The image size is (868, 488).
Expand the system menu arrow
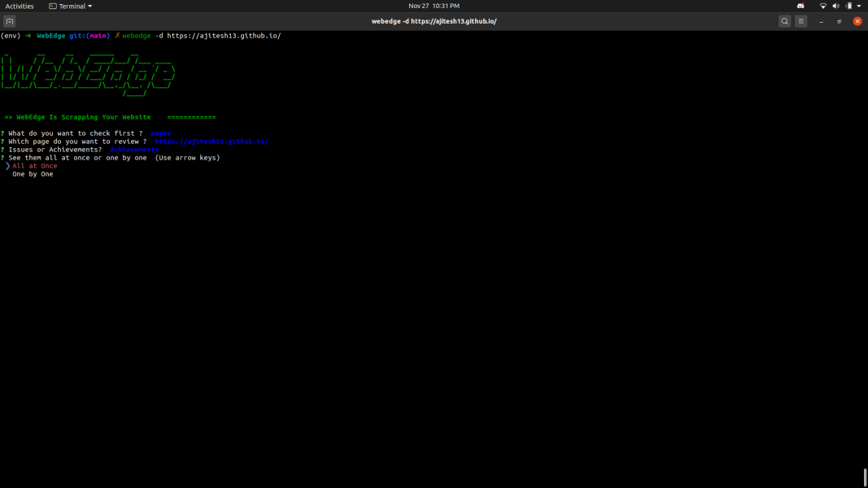(859, 6)
